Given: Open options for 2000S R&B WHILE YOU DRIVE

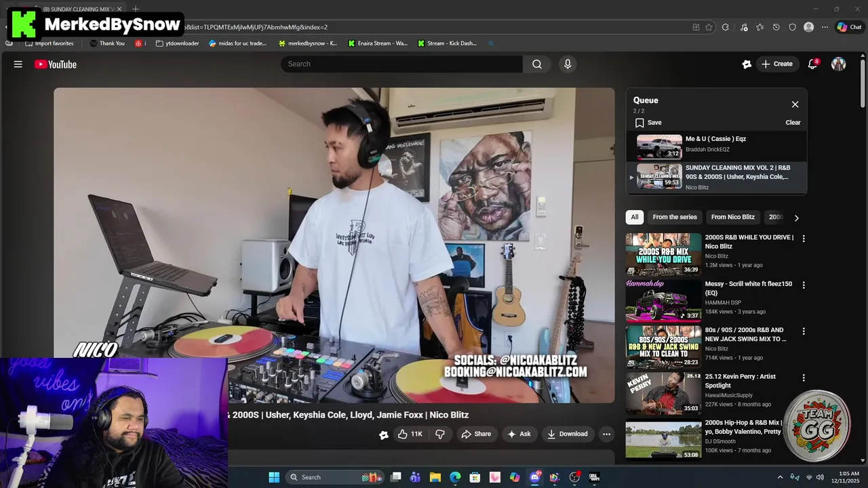Looking at the screenshot, I should (804, 239).
